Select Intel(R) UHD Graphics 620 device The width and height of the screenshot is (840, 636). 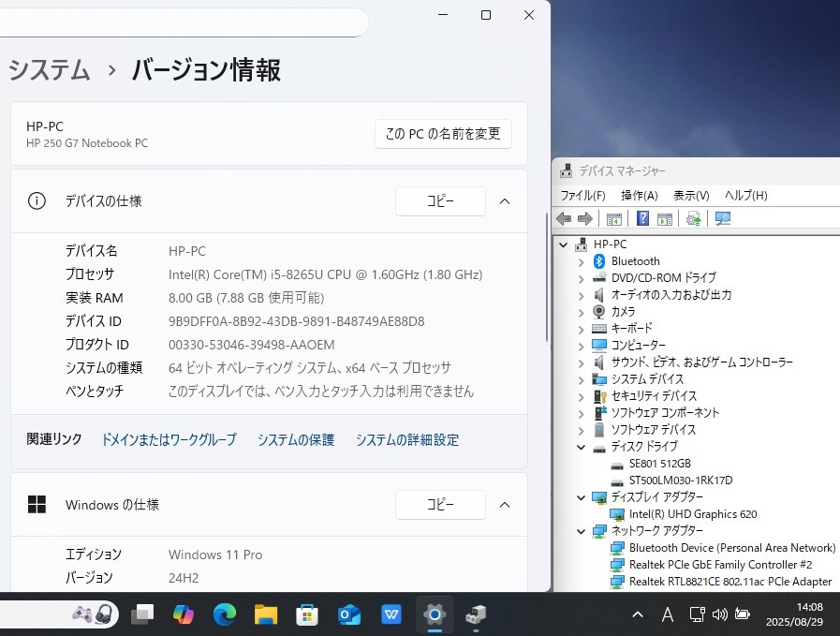tap(692, 514)
